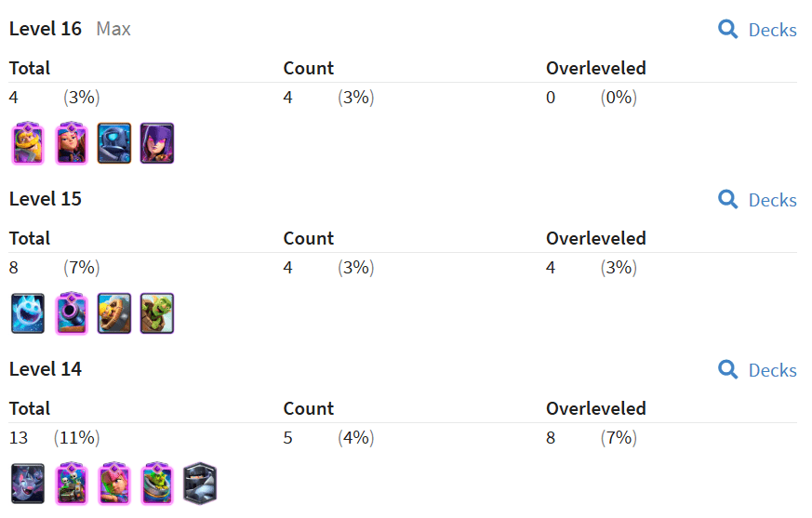Open the Mini P.E.K.K.A card
Image resolution: width=812 pixels, height=518 pixels.
pyautogui.click(x=114, y=143)
